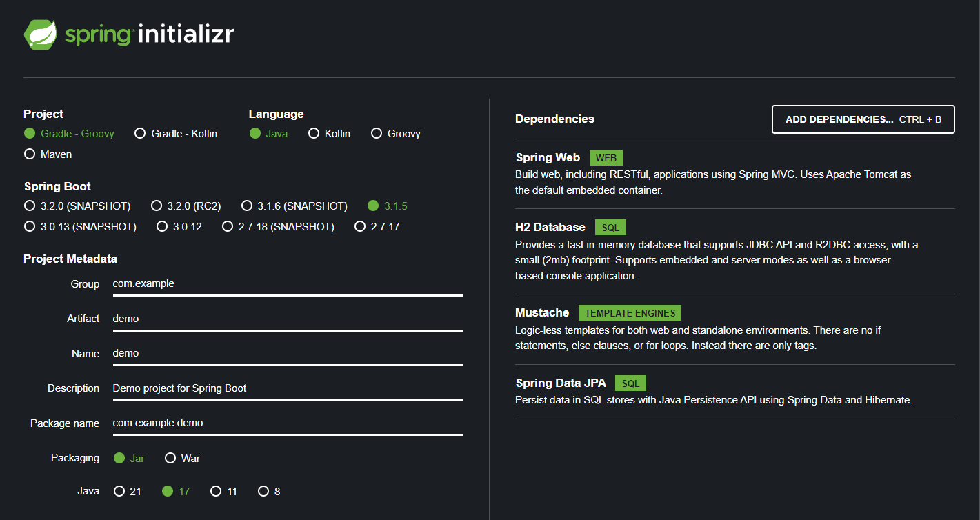Screen dimensions: 980x520
Task: Click the Spring Web dependency title
Action: [548, 158]
